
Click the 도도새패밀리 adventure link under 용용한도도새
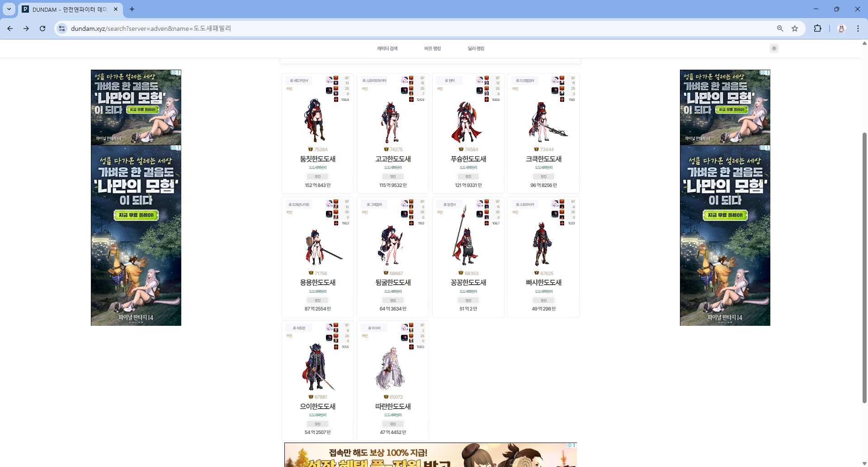point(317,292)
